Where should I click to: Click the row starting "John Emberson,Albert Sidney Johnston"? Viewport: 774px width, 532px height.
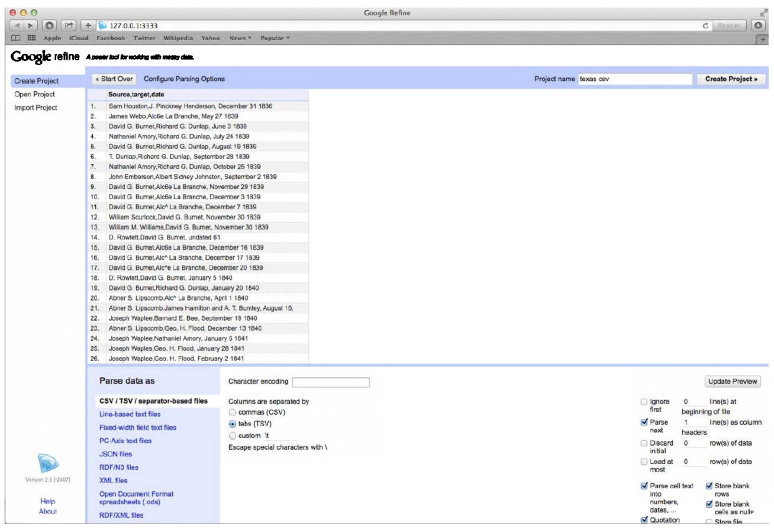(x=198, y=176)
